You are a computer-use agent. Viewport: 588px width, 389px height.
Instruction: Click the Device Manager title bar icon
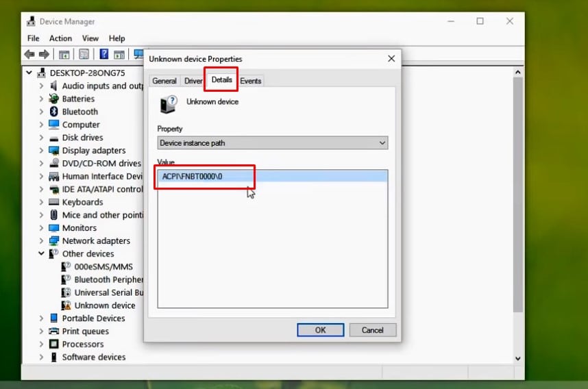point(31,21)
